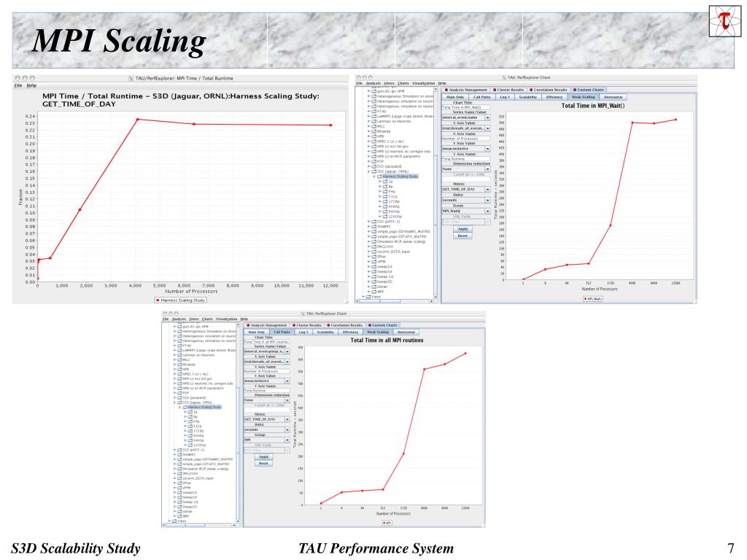Click 512p trial icon in MPI_Wait window tree
747x560 pixels.
(x=385, y=197)
